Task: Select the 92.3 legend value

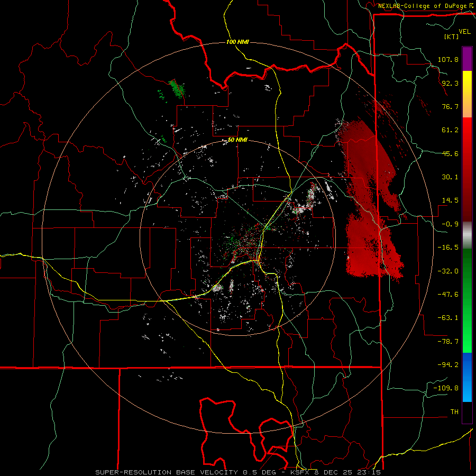Action: coord(450,83)
